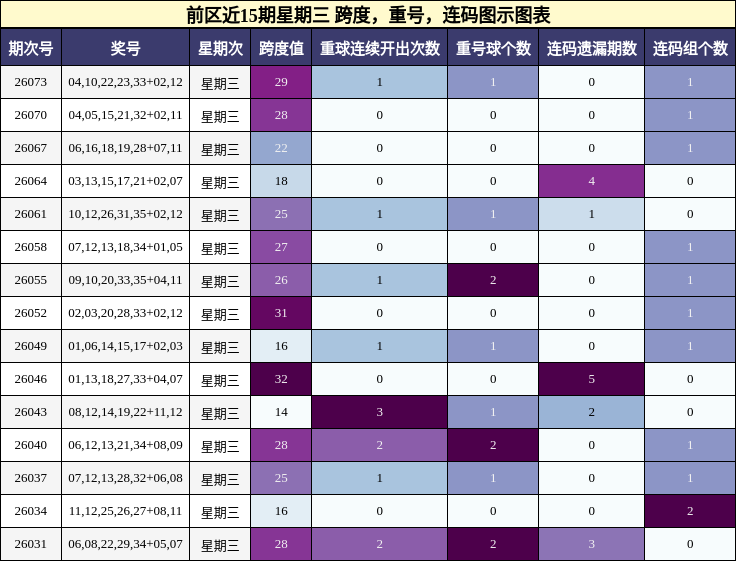Click the 星期次 column header
The image size is (736, 561).
click(x=220, y=48)
